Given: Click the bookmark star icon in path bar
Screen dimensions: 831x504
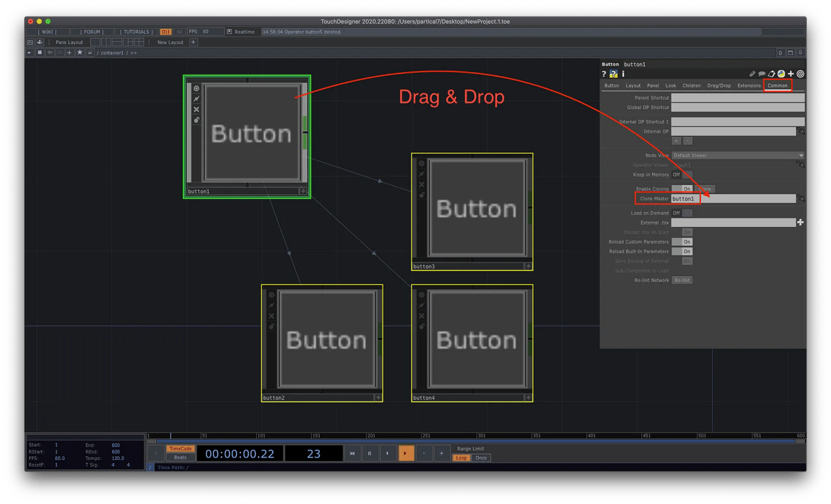Looking at the screenshot, I should point(79,52).
